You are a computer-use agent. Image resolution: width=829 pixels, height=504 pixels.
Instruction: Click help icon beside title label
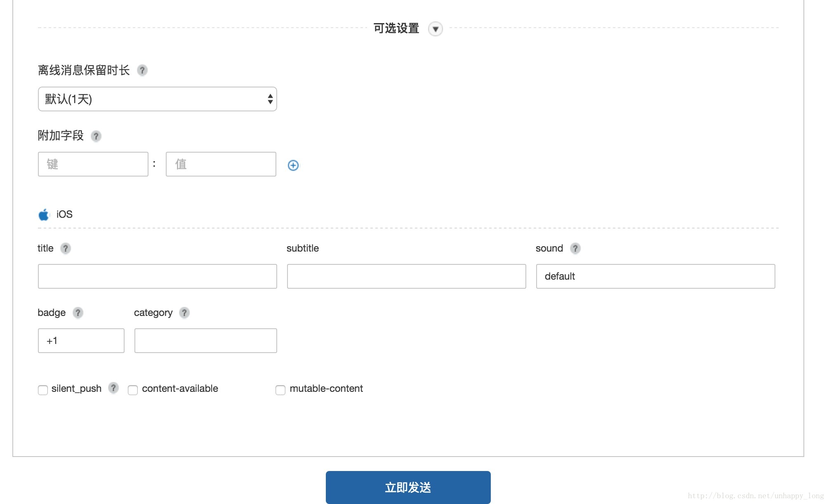[x=66, y=248]
